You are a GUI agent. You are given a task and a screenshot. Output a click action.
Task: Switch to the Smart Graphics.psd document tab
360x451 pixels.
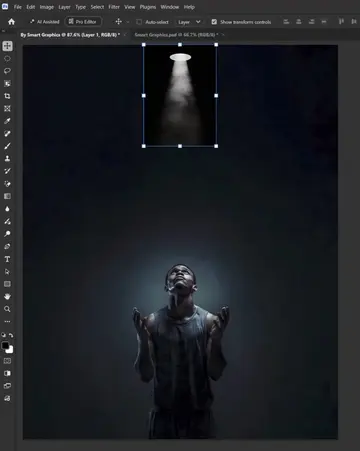click(x=176, y=35)
